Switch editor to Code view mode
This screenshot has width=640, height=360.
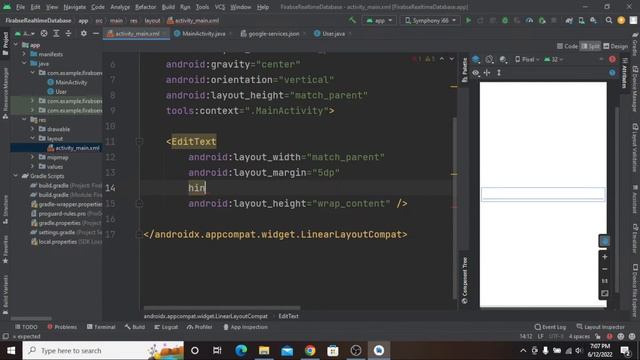567,46
